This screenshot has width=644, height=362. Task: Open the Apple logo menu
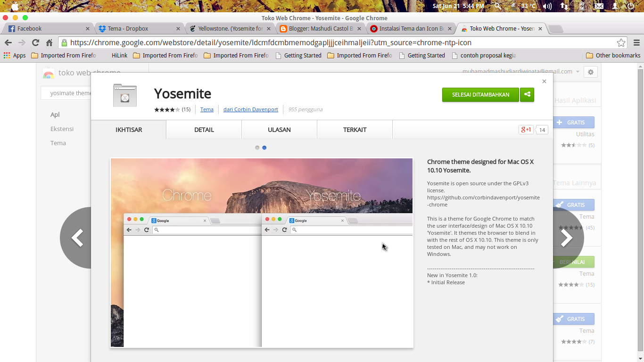pyautogui.click(x=15, y=6)
